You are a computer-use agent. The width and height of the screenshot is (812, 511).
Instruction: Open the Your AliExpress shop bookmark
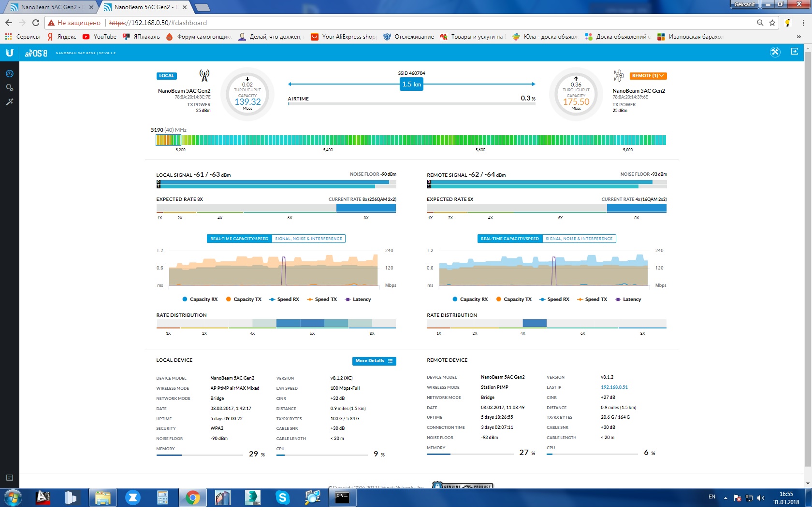tap(344, 37)
